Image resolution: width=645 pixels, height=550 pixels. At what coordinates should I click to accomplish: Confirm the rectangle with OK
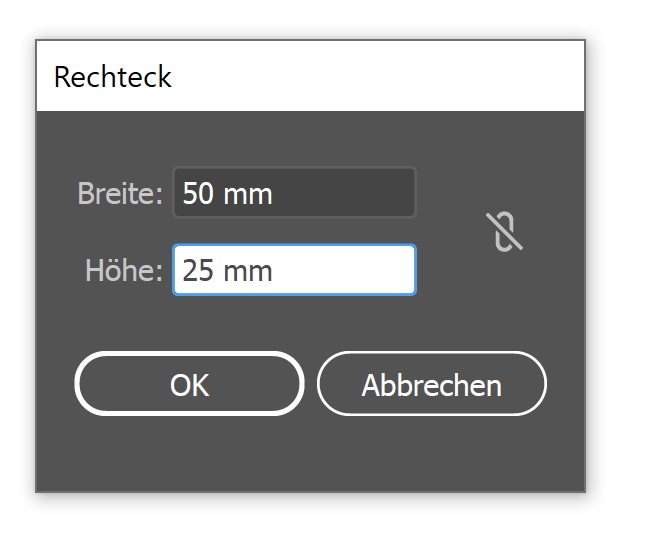click(189, 384)
